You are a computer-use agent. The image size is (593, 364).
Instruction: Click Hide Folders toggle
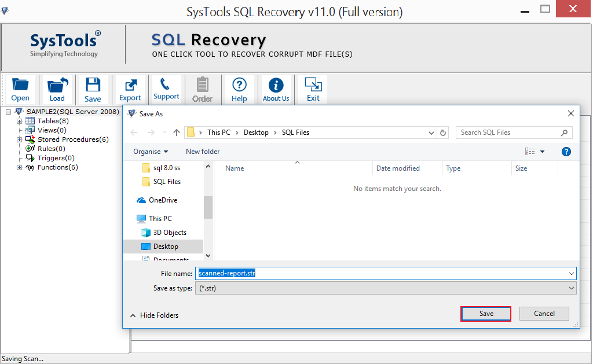(x=154, y=315)
